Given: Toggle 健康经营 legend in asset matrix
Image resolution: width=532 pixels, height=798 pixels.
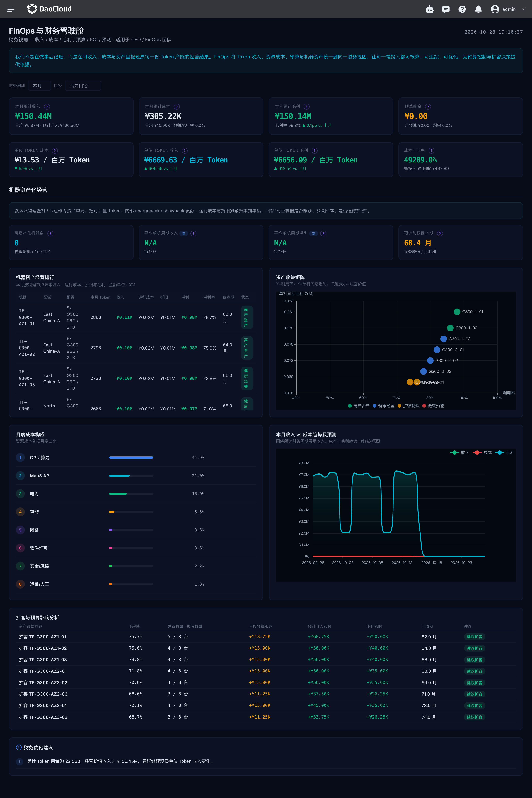Looking at the screenshot, I should 383,406.
